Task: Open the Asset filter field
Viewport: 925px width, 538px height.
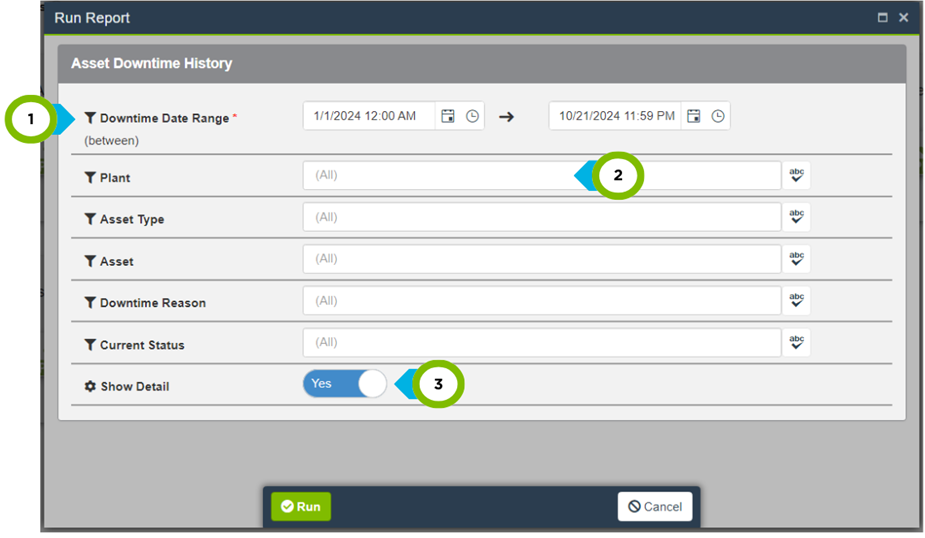Action: click(540, 259)
